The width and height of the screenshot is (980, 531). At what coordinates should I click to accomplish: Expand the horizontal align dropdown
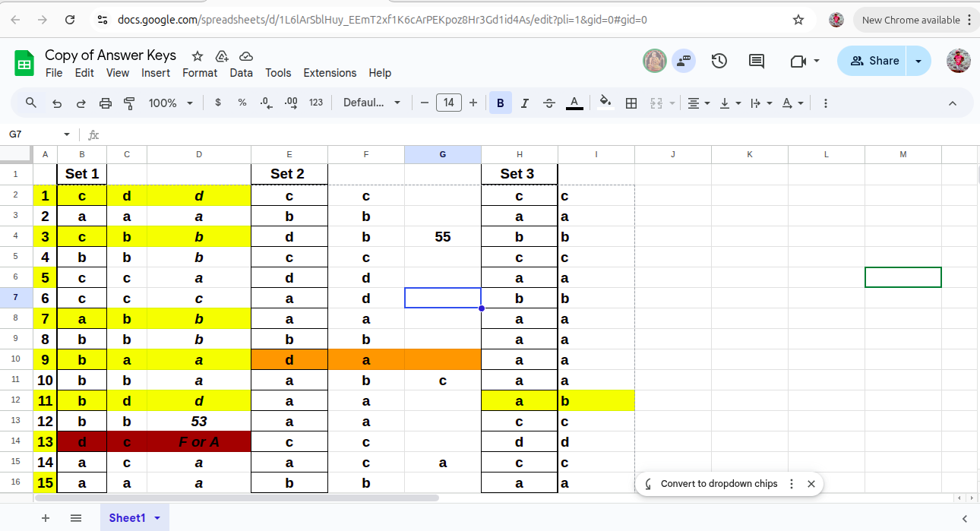tap(698, 103)
